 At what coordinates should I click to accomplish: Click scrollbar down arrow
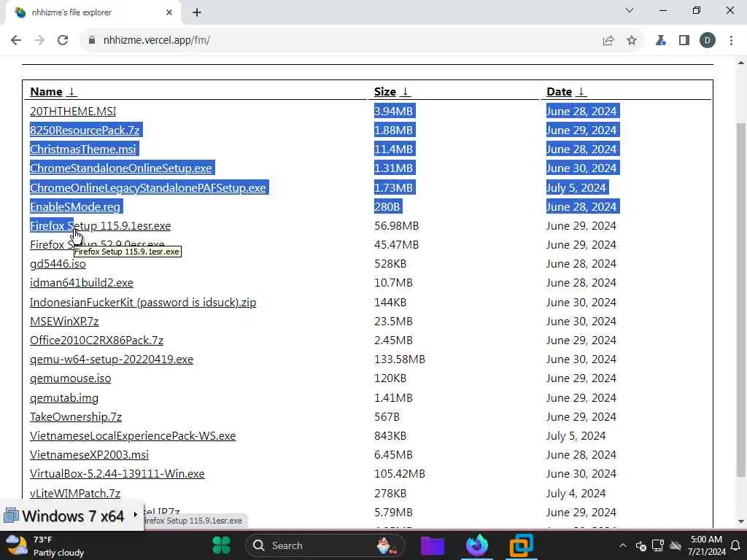(x=741, y=522)
